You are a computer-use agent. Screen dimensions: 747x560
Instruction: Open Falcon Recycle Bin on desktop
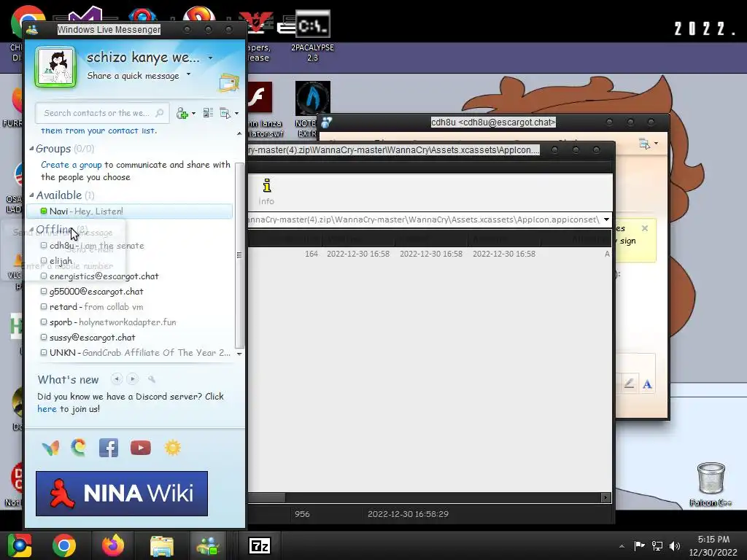[711, 484]
